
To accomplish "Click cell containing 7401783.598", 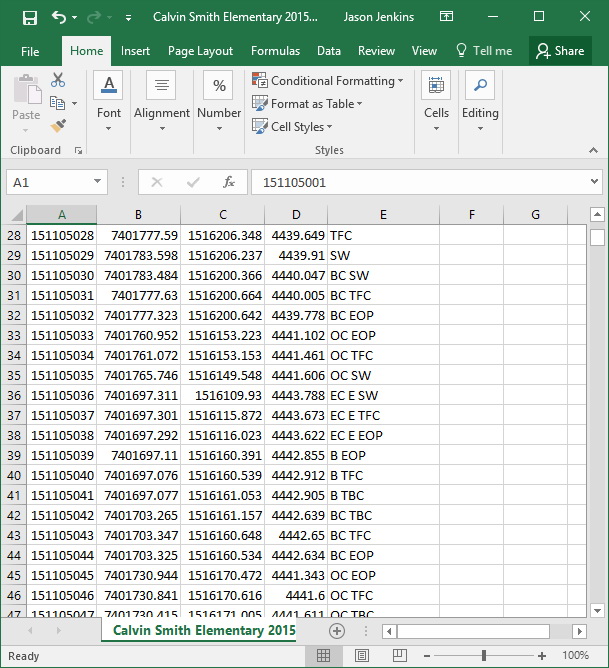I will (138, 255).
